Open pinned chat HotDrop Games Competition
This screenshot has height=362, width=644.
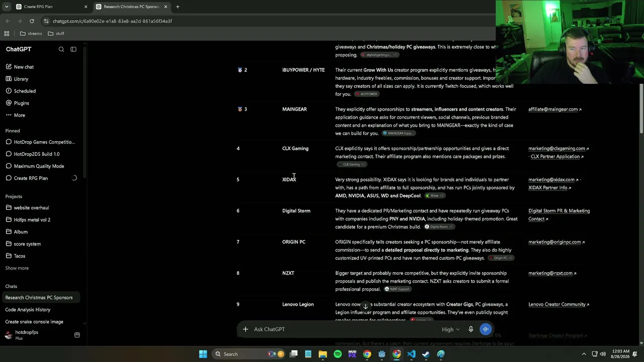pyautogui.click(x=40, y=142)
